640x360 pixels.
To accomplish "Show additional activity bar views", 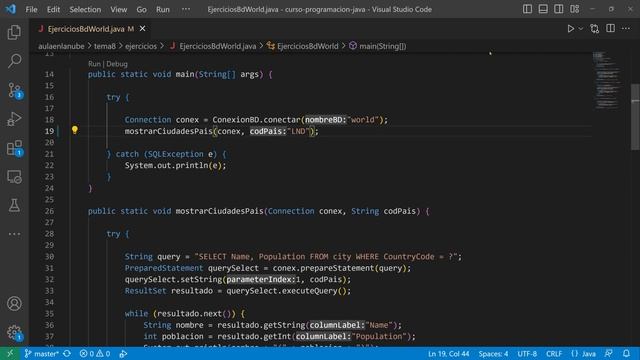I will pos(14,234).
